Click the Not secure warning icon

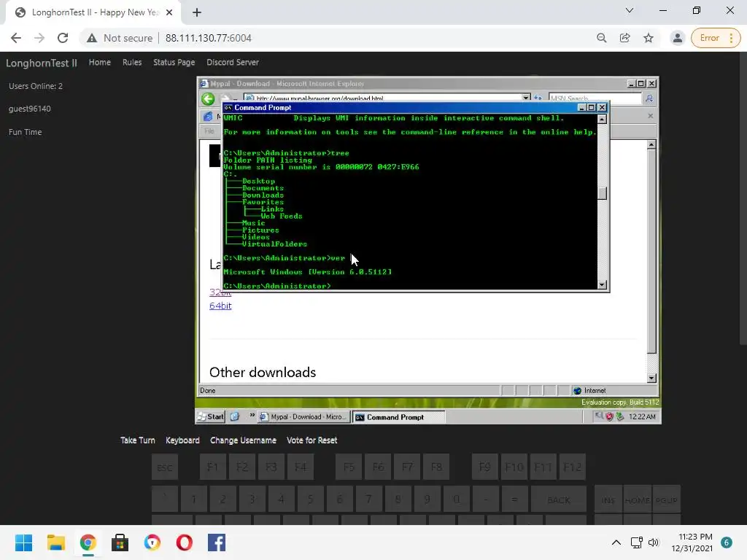[x=91, y=38]
